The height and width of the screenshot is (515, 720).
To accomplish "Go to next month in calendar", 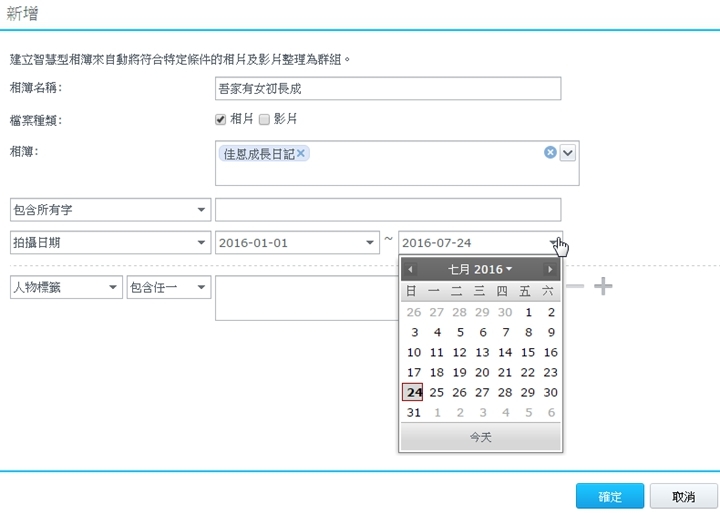I will [549, 270].
